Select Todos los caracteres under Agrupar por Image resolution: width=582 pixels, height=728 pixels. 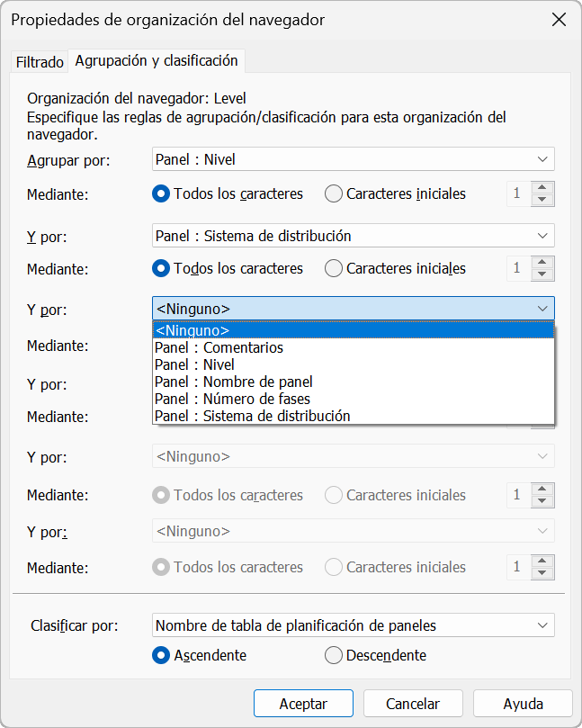(162, 193)
